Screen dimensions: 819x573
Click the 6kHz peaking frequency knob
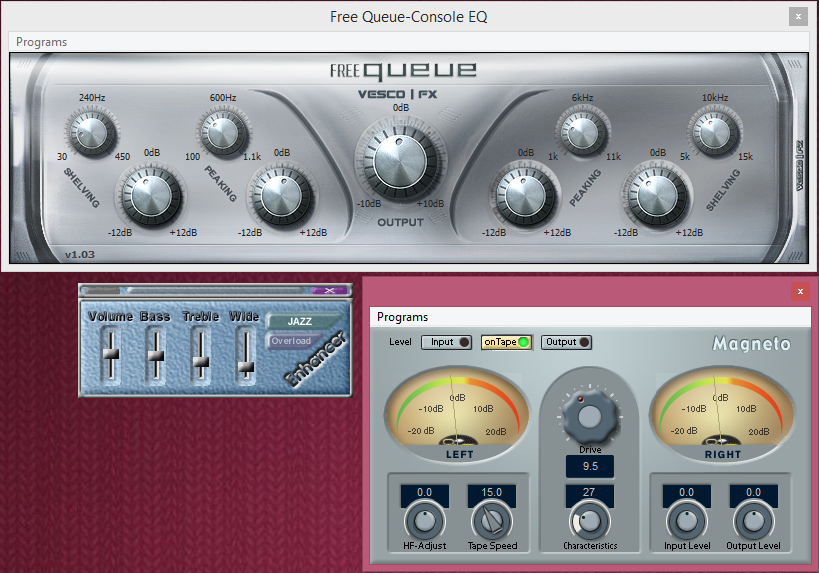(x=582, y=132)
